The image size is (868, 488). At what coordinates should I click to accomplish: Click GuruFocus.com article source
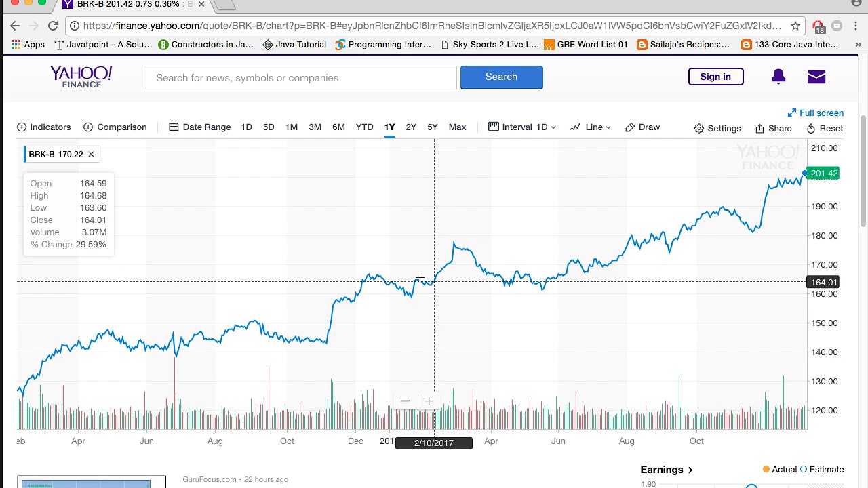(209, 479)
